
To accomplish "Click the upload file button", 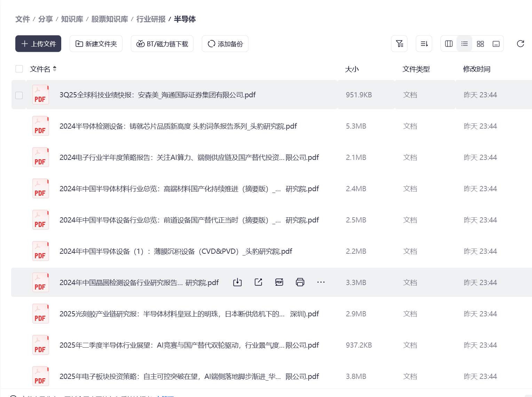I will coord(38,44).
